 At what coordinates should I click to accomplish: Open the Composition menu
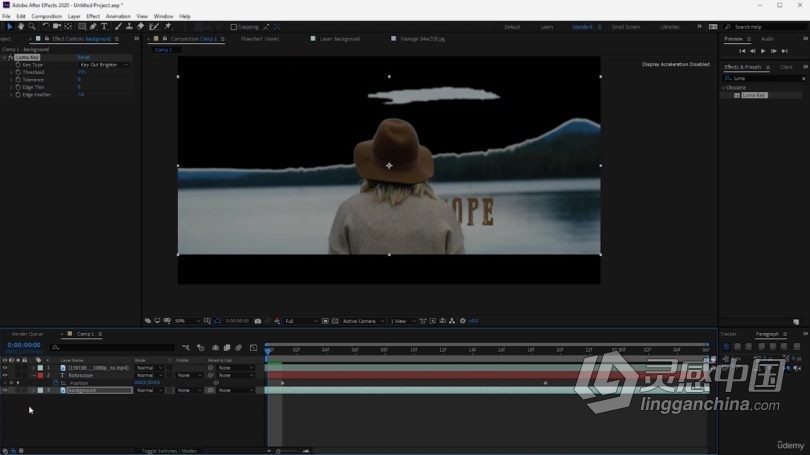[x=46, y=17]
